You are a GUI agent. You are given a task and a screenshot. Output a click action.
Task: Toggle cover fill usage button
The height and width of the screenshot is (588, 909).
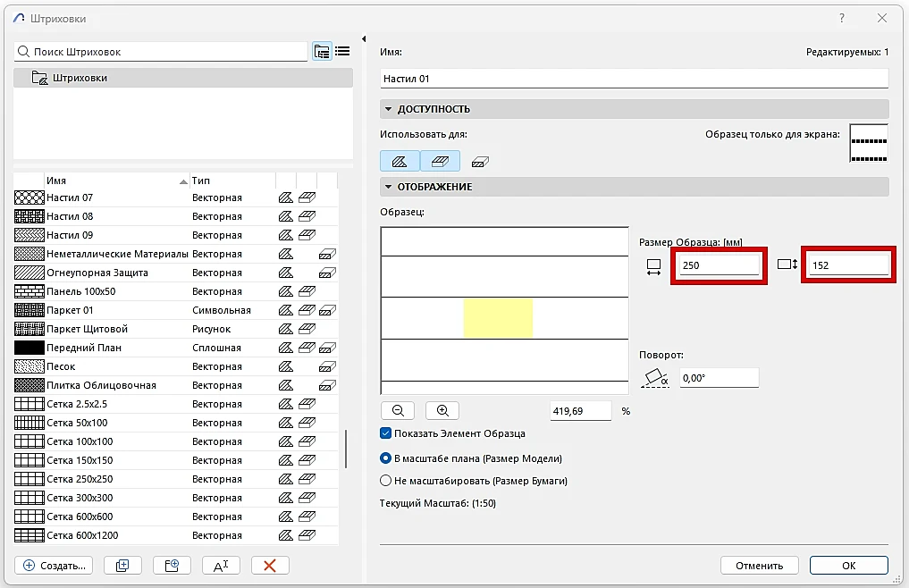pyautogui.click(x=440, y=161)
